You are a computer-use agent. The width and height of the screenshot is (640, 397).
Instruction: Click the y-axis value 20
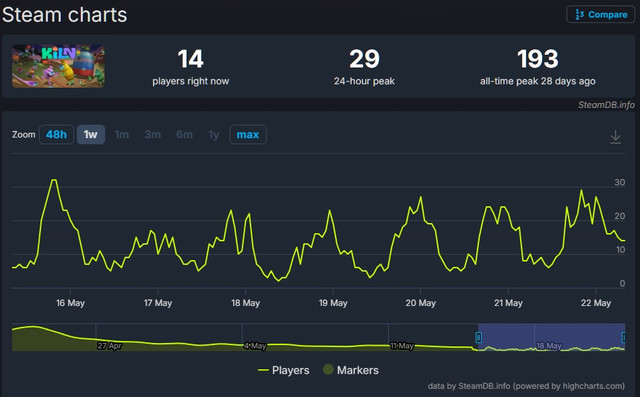pyautogui.click(x=619, y=216)
